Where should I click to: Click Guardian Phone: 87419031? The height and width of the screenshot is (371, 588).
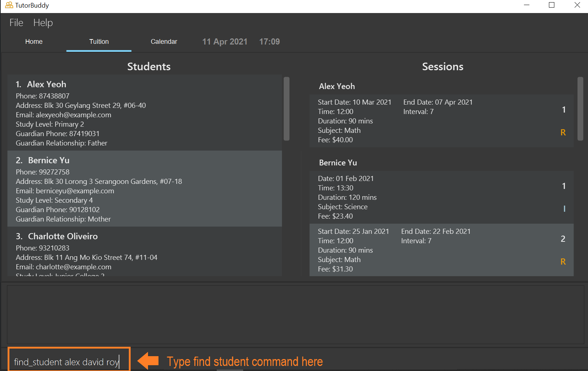tap(58, 134)
